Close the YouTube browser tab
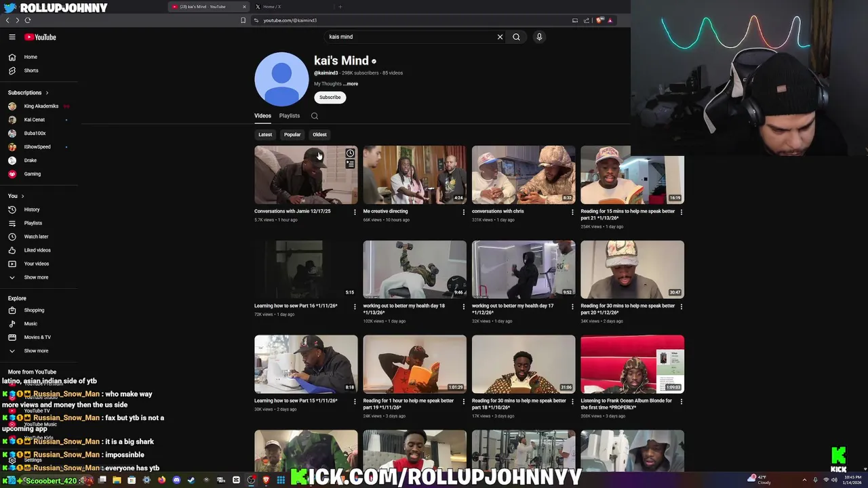 (x=244, y=7)
